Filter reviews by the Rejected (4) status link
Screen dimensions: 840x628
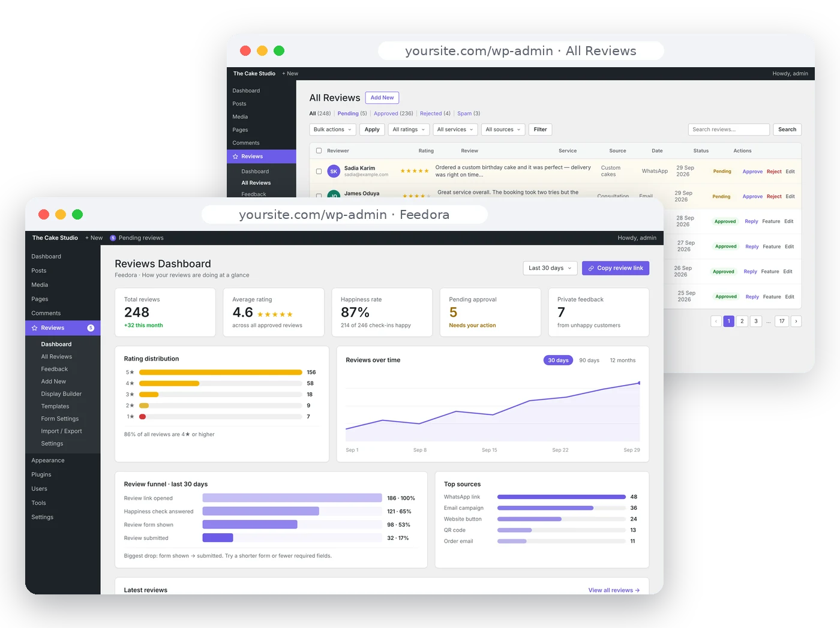pos(435,113)
